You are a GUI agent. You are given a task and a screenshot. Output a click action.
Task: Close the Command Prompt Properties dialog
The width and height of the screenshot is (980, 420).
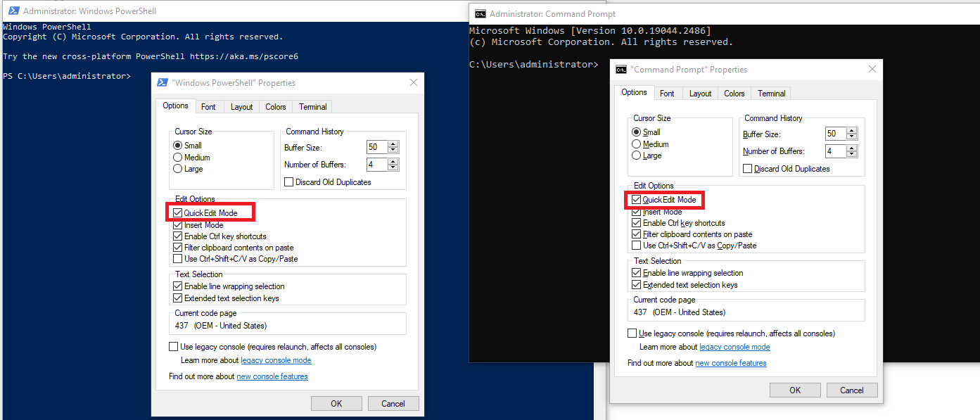872,69
